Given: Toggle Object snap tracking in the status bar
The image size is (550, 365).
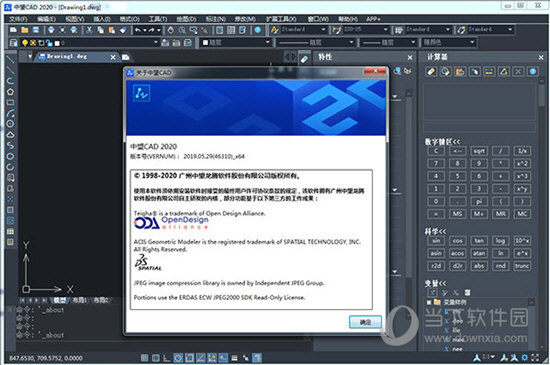Looking at the screenshot, I should click(x=201, y=358).
